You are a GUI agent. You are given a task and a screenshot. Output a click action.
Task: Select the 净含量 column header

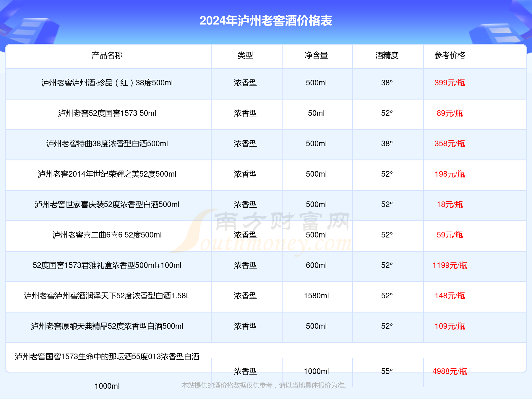[x=316, y=55]
